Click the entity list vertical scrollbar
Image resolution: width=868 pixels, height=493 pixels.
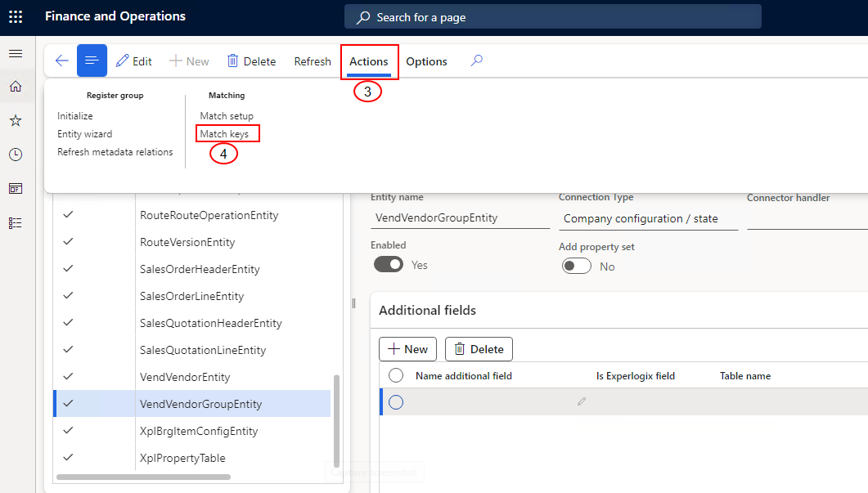336,422
